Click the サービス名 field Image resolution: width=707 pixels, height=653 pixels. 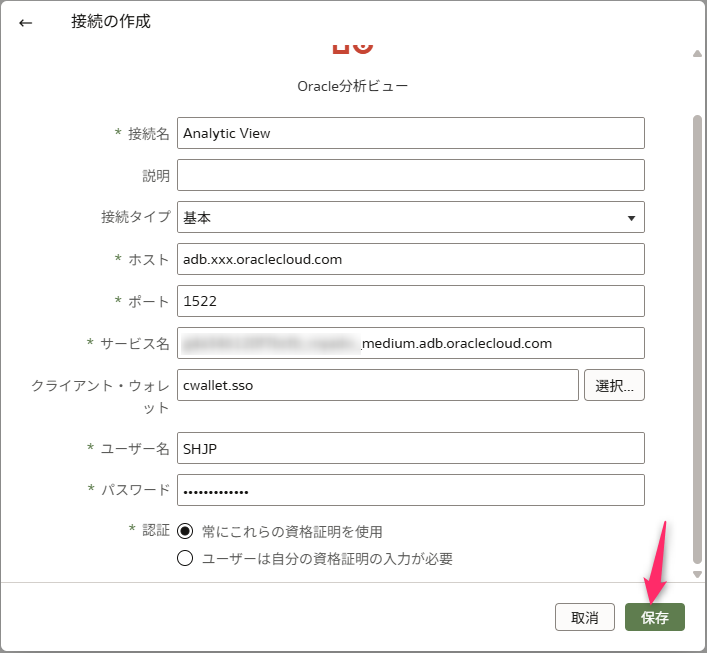pyautogui.click(x=411, y=343)
